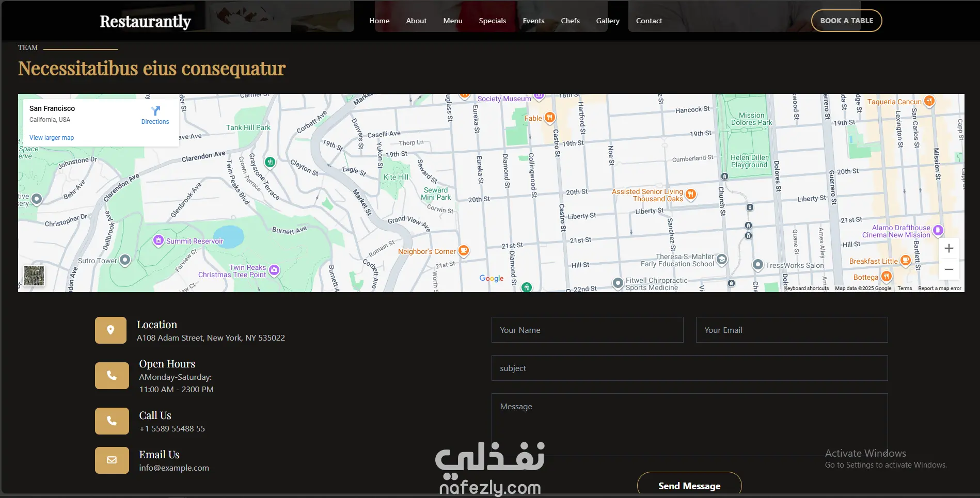Select the Summit Reservoir map marker

point(159,240)
